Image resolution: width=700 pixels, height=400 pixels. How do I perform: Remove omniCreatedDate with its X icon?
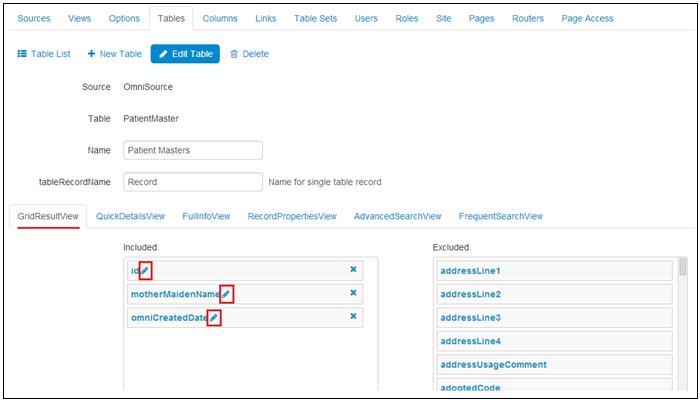tap(353, 317)
